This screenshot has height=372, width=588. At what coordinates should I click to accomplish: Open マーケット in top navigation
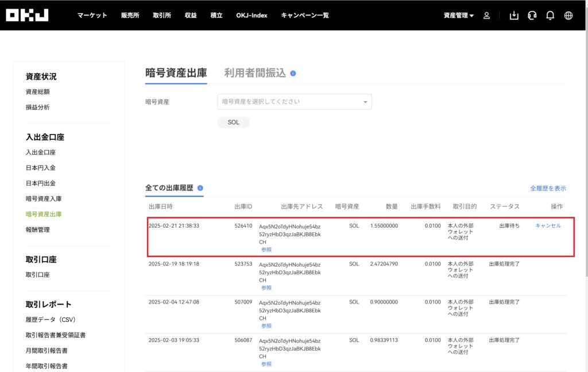tap(92, 16)
